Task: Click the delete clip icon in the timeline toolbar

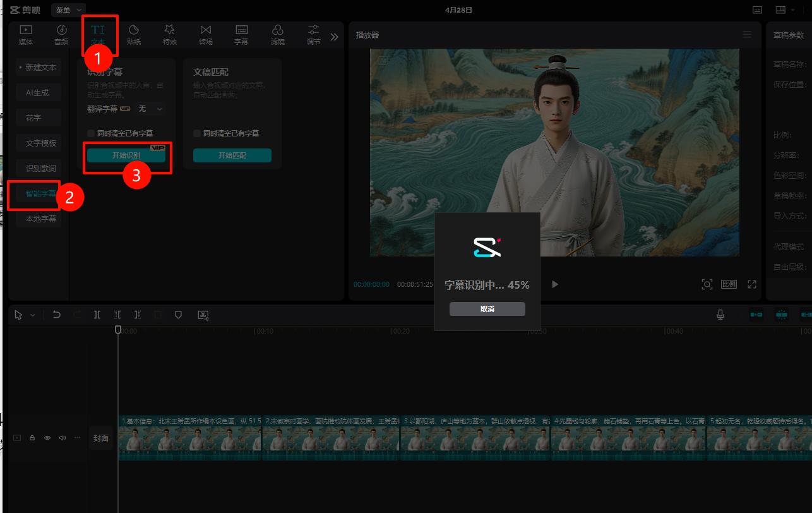Action: (158, 314)
